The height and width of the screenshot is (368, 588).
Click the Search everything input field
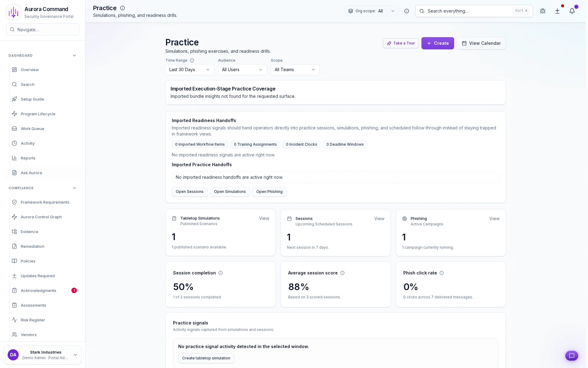(x=469, y=11)
